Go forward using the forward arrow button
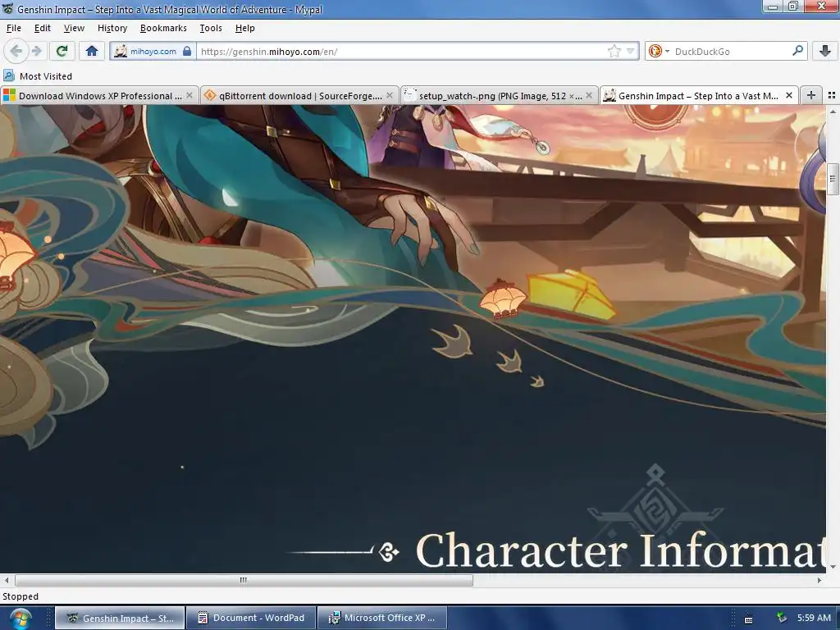 coord(37,51)
